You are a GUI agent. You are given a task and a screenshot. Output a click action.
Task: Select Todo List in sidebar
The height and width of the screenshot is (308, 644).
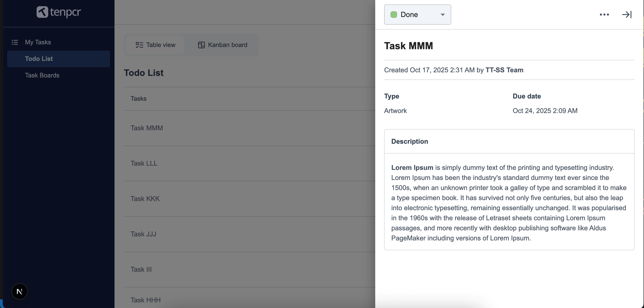(x=39, y=59)
